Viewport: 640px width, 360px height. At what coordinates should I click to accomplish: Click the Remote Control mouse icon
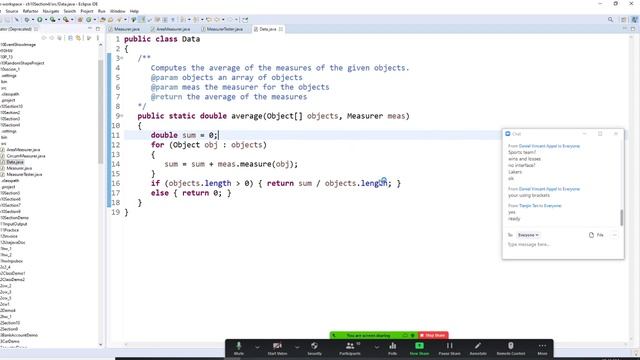[511, 346]
